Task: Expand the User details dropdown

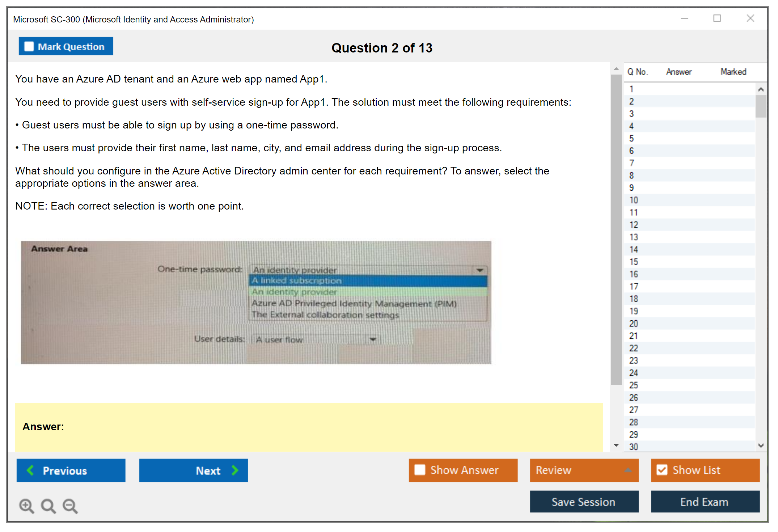Action: point(373,339)
